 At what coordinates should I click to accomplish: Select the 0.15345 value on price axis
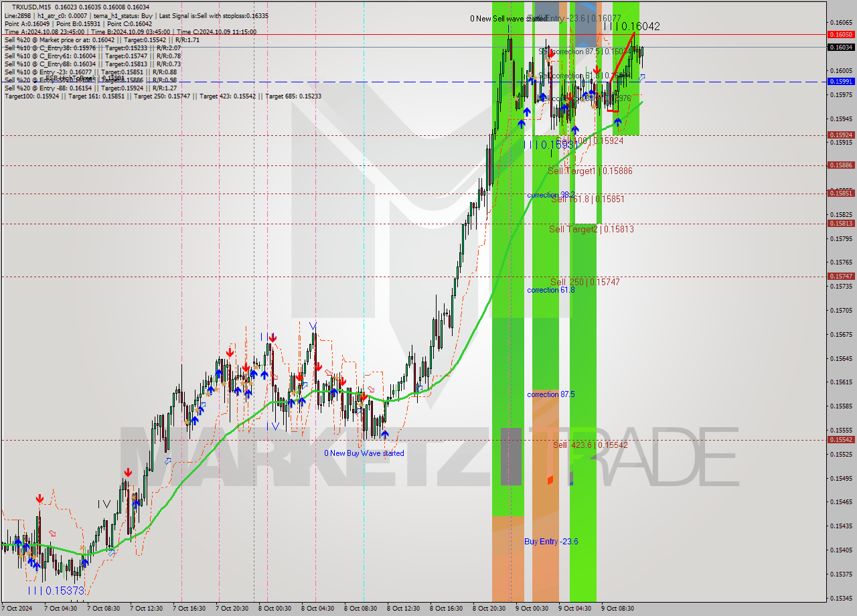pos(841,598)
